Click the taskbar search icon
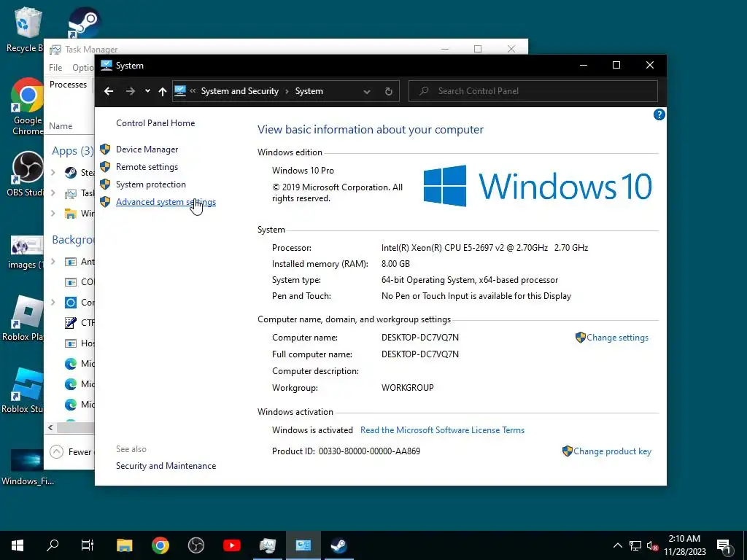 [x=53, y=545]
